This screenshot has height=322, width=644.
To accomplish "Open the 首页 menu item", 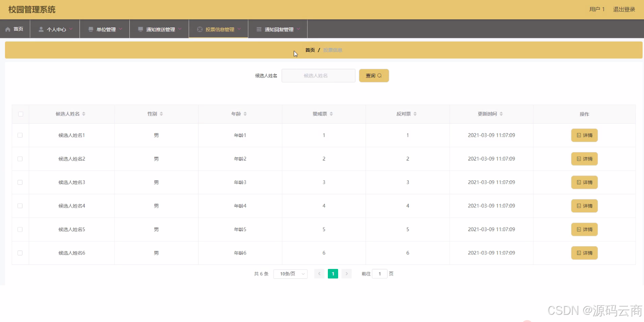I will pyautogui.click(x=15, y=29).
